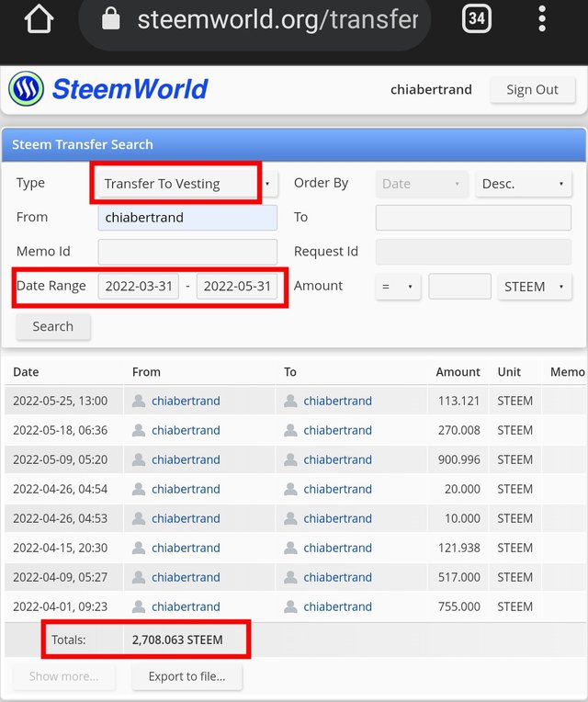The height and width of the screenshot is (702, 588).
Task: Click the Show more... button
Action: (64, 676)
